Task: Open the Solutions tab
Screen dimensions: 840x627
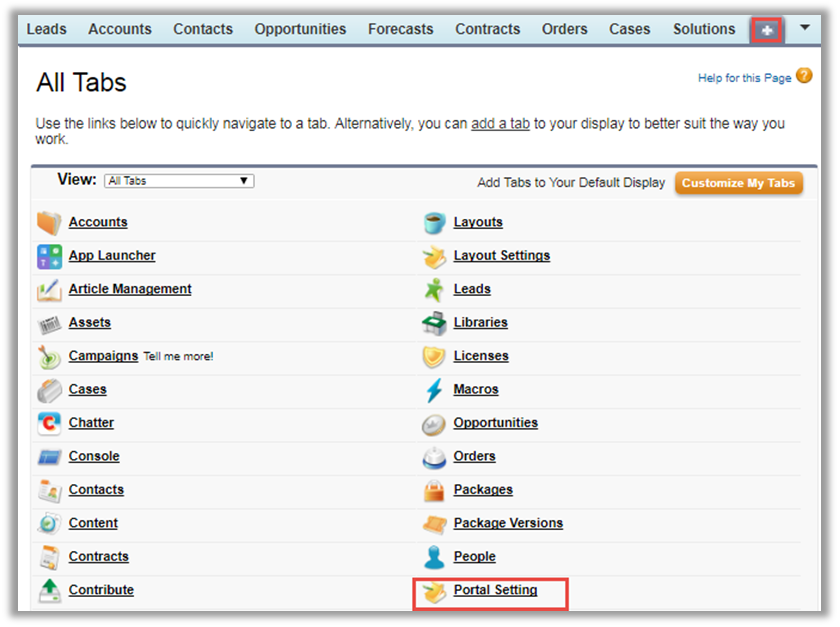Action: point(704,29)
